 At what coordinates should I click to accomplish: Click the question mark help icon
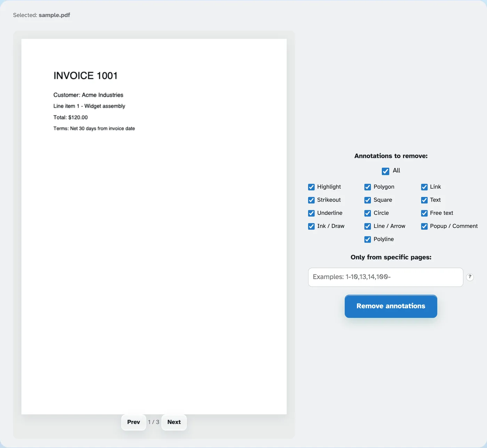(x=470, y=277)
